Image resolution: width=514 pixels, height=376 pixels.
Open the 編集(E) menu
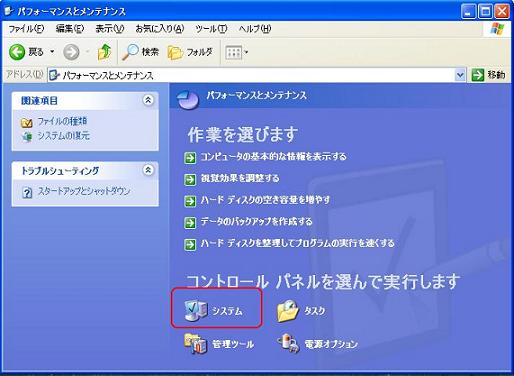[x=70, y=29]
